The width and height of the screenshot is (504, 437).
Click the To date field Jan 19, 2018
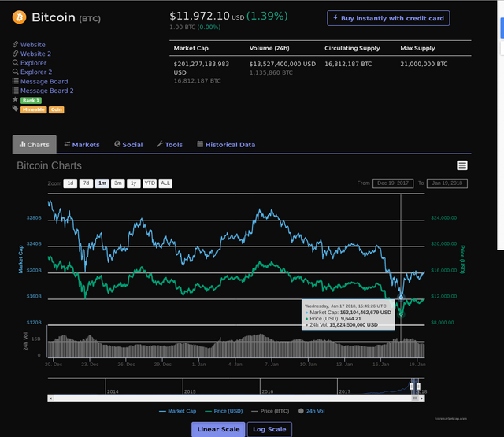tap(447, 183)
